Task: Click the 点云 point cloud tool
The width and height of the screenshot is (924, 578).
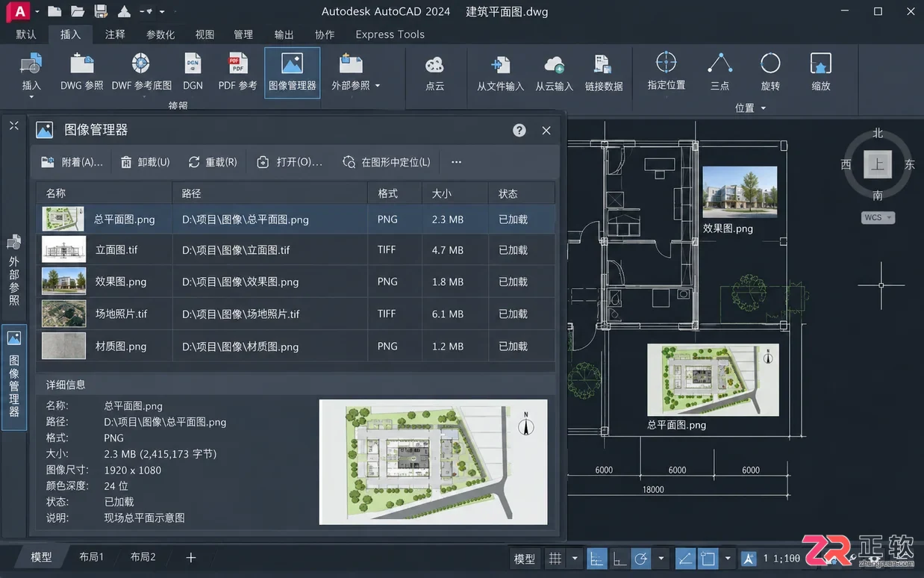Action: 434,73
